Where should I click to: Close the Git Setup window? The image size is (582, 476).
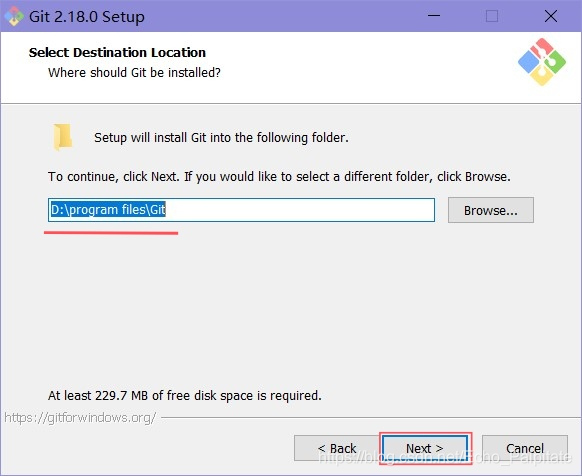click(551, 16)
